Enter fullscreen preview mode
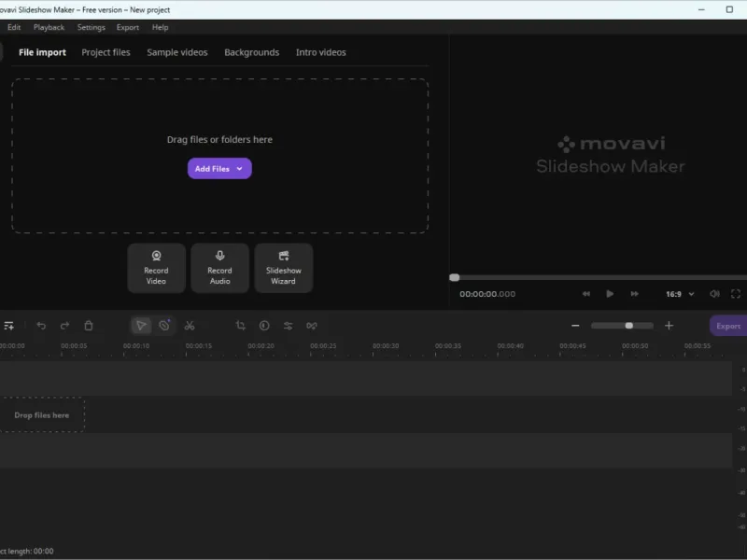 coord(736,294)
